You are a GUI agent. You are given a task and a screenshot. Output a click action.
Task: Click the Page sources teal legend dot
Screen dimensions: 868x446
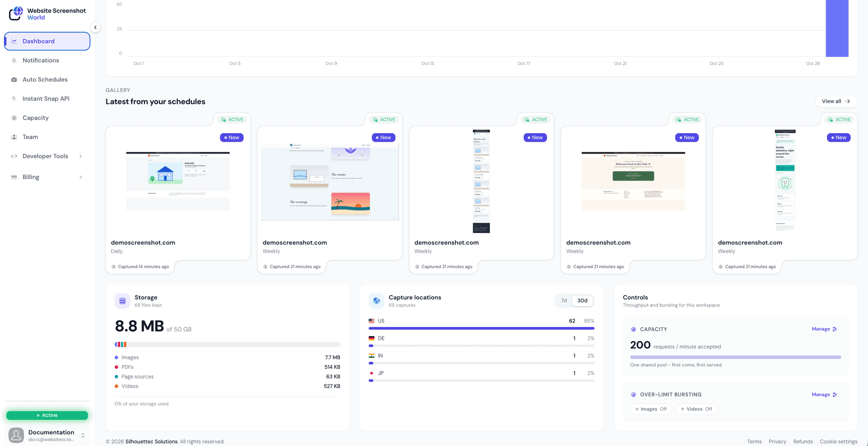pyautogui.click(x=116, y=377)
